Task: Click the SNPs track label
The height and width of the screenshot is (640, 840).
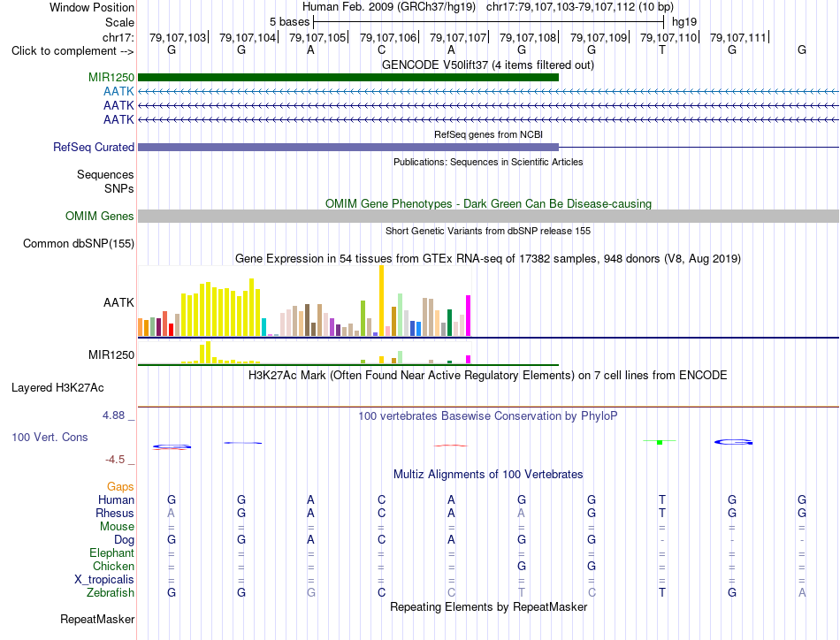Action: (x=119, y=188)
